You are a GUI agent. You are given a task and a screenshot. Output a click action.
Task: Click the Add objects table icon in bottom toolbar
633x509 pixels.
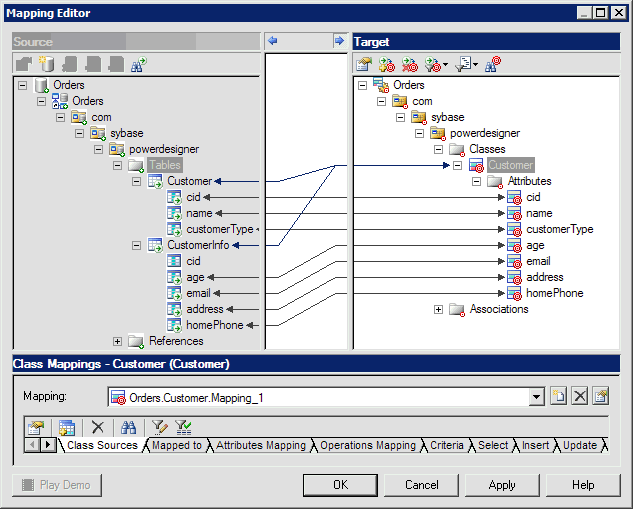click(x=67, y=427)
